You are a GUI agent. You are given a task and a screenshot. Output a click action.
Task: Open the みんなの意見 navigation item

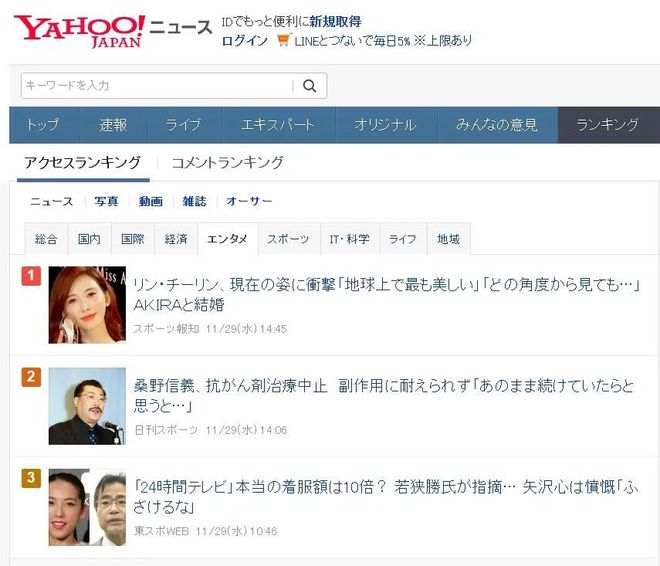(x=497, y=125)
